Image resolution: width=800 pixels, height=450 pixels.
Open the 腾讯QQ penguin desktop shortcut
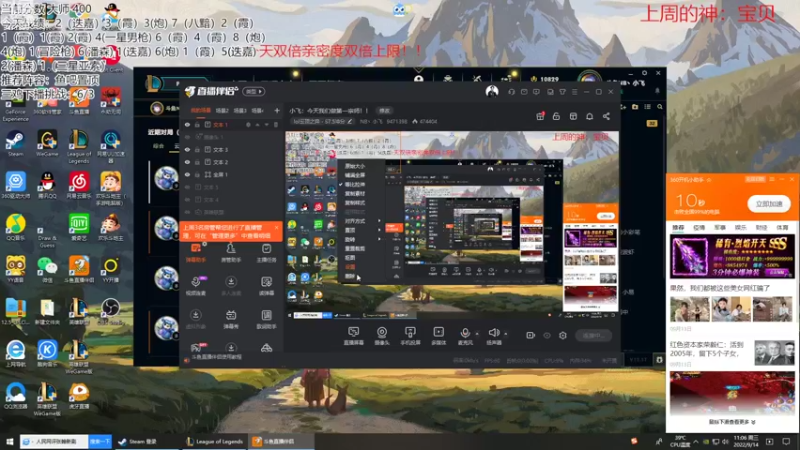(47, 185)
